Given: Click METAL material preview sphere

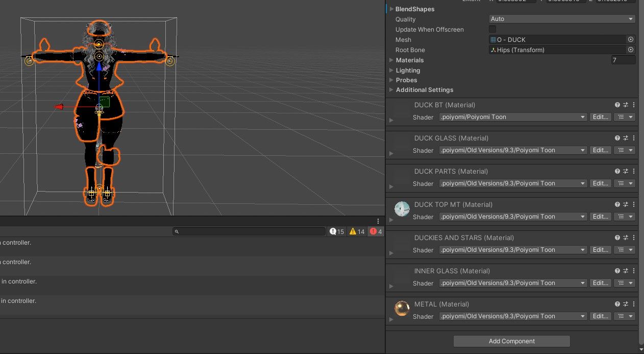Looking at the screenshot, I should coord(402,309).
